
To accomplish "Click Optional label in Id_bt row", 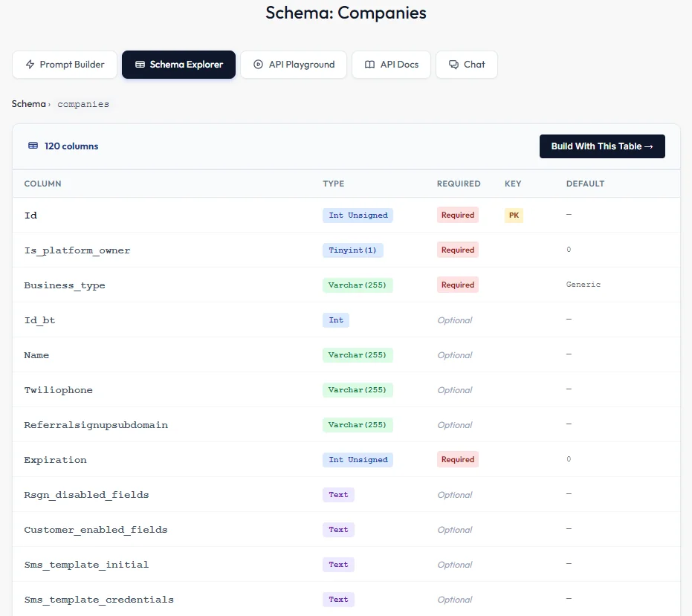I will (455, 320).
